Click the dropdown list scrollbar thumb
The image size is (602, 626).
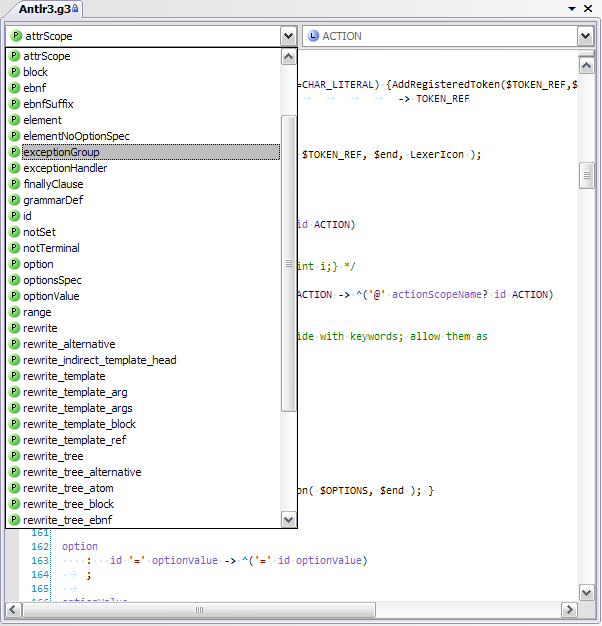pos(289,263)
